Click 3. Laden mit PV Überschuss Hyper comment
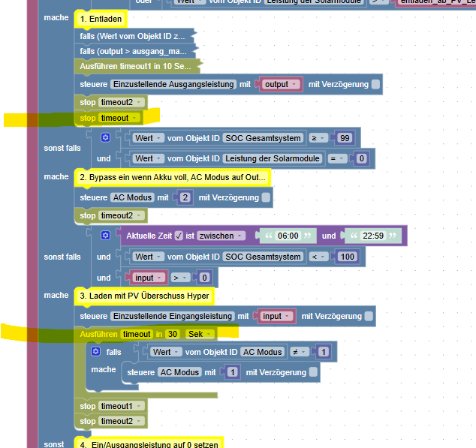Viewport: 476px width, 448px height. click(144, 296)
